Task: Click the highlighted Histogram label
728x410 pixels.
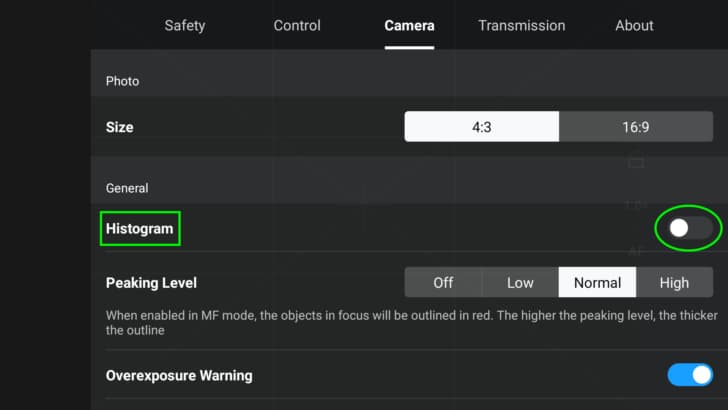Action: (x=140, y=228)
